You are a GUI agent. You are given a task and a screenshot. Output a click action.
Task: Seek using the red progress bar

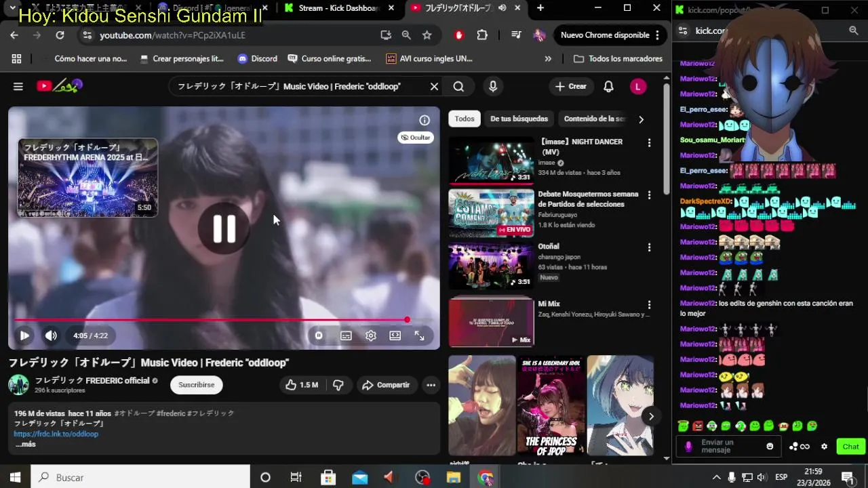click(x=224, y=320)
